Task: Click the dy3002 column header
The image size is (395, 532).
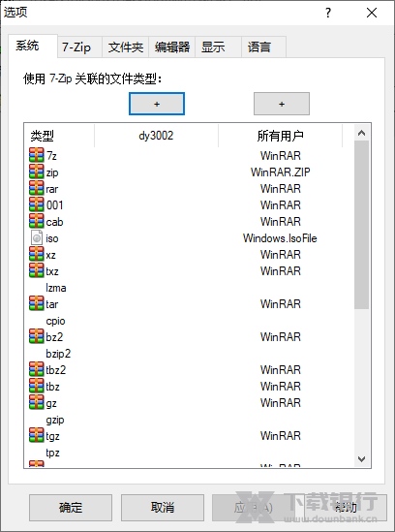Action: coord(156,136)
